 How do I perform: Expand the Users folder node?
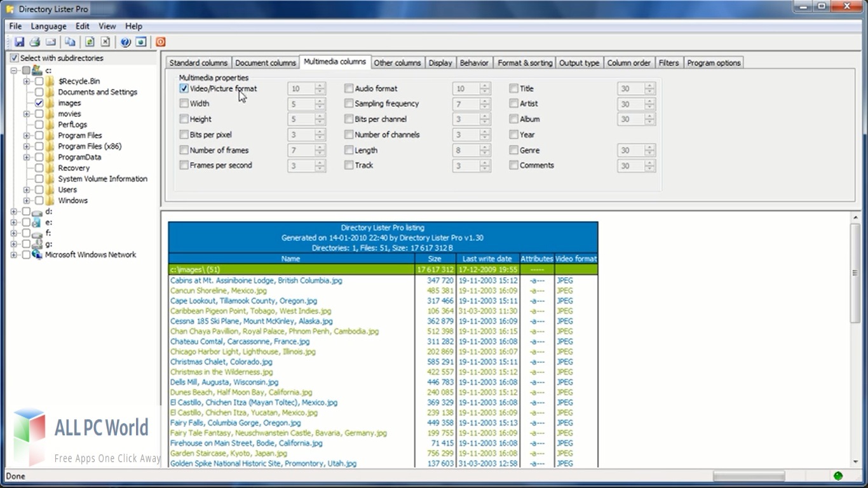[x=27, y=189]
